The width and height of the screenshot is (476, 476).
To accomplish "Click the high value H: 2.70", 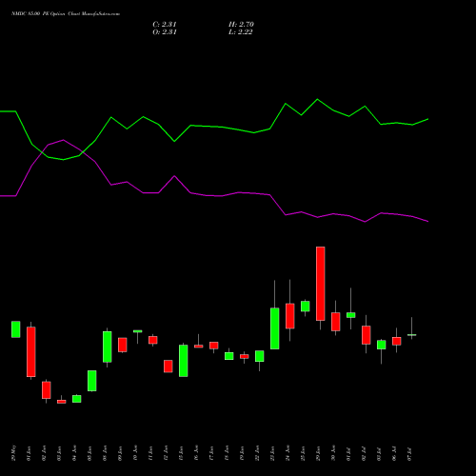I will 241,25.
